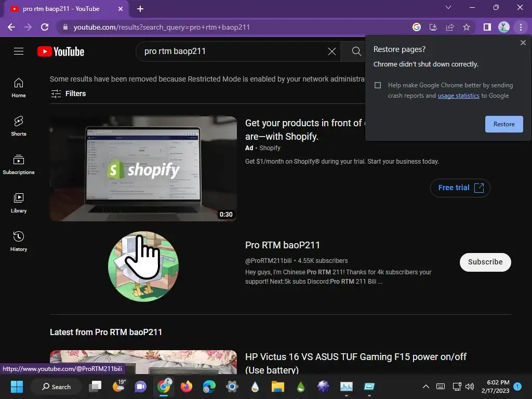Open the HP Victus 16 VS ASUS video
The image size is (532, 399).
pos(355,363)
